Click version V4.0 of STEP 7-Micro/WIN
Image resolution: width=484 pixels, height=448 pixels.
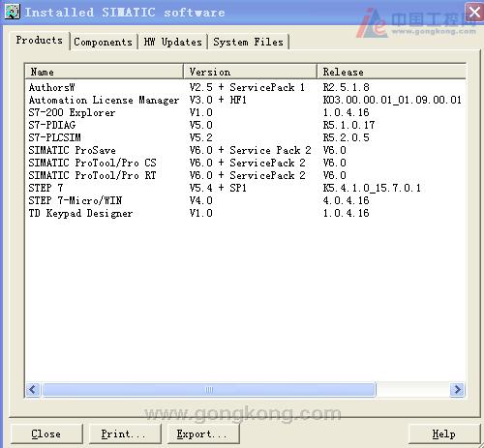201,200
